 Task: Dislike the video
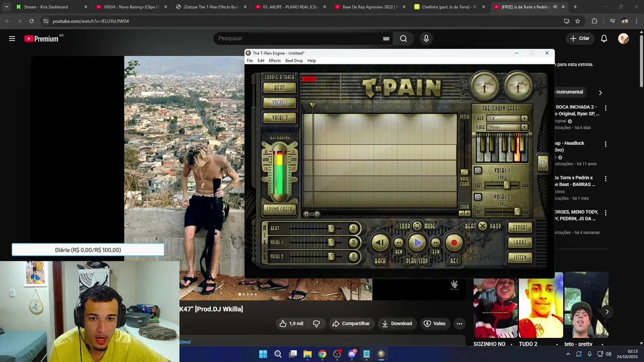click(x=316, y=324)
